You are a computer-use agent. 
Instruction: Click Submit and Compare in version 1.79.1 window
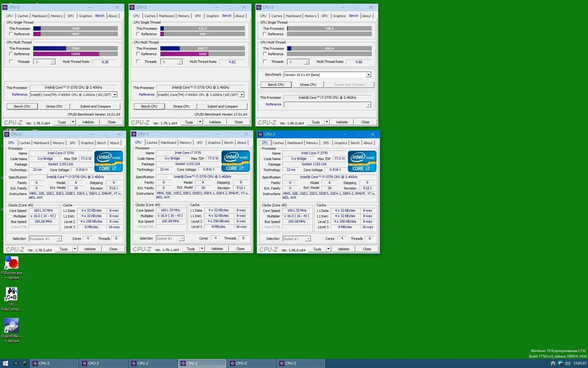(222, 106)
